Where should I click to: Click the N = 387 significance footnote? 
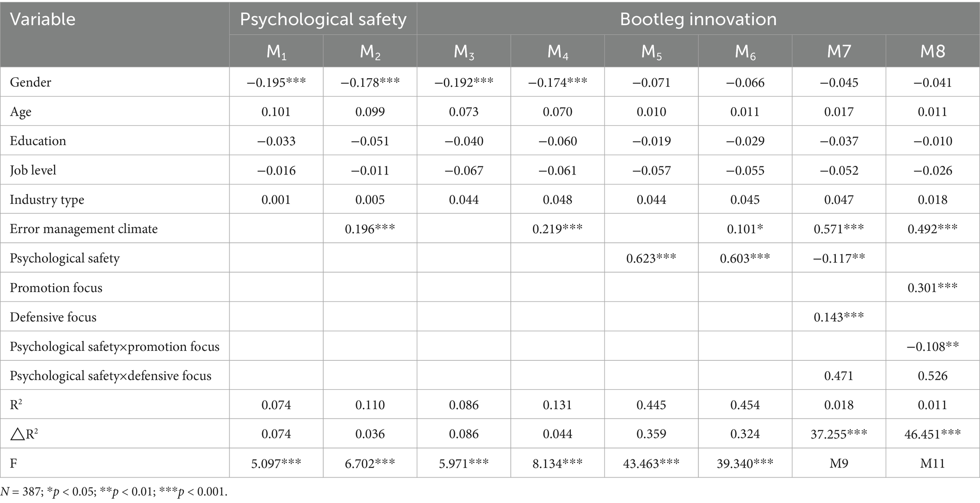(x=114, y=492)
